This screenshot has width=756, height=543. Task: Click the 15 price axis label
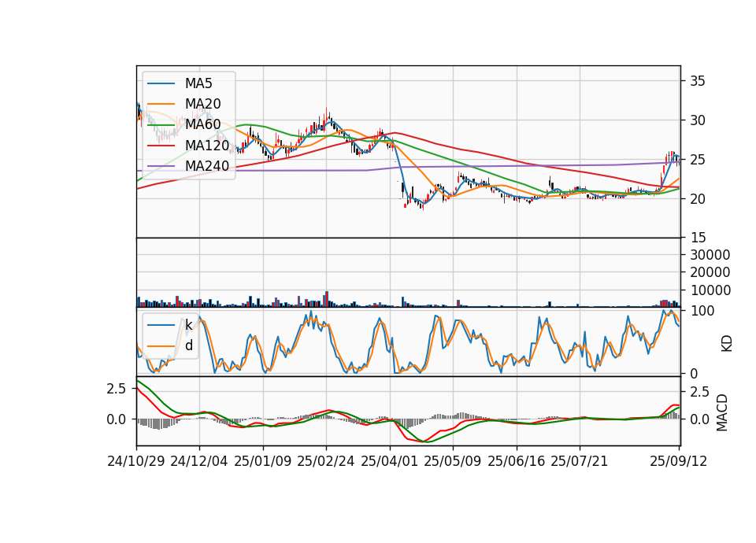pyautogui.click(x=698, y=238)
